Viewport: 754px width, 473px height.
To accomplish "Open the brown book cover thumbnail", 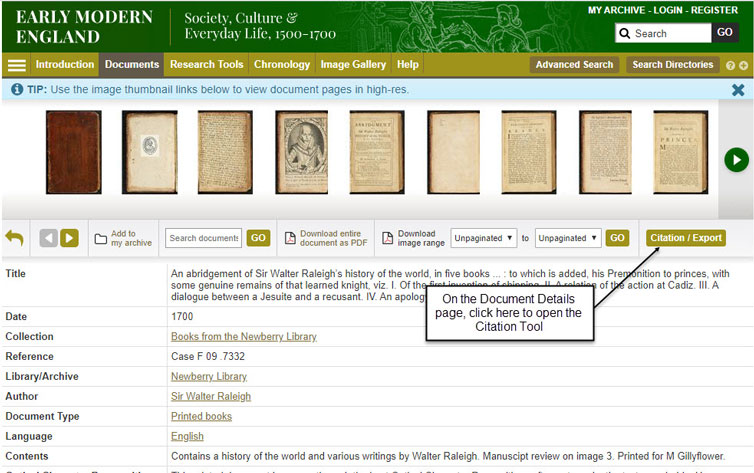I will (74, 152).
